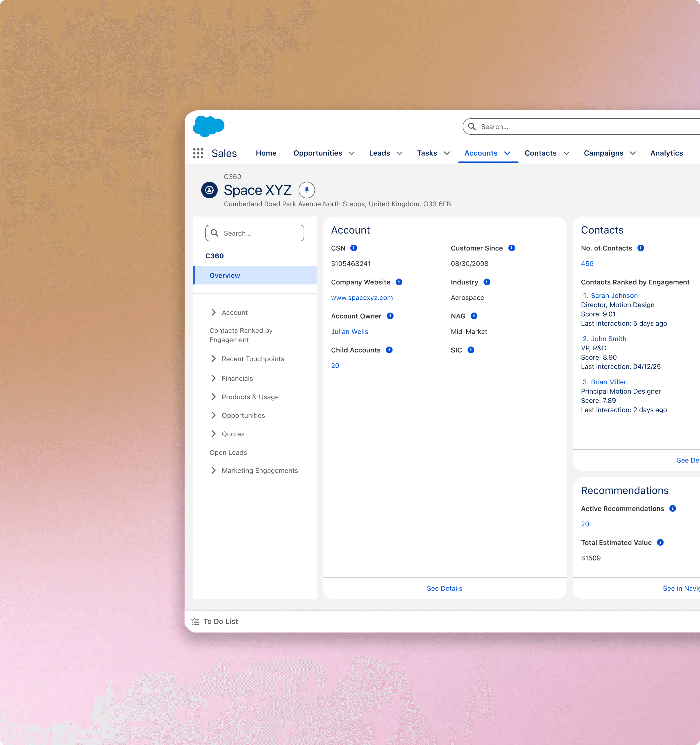Click the info icon beside Account Owner
Image resolution: width=700 pixels, height=745 pixels.
pyautogui.click(x=390, y=316)
